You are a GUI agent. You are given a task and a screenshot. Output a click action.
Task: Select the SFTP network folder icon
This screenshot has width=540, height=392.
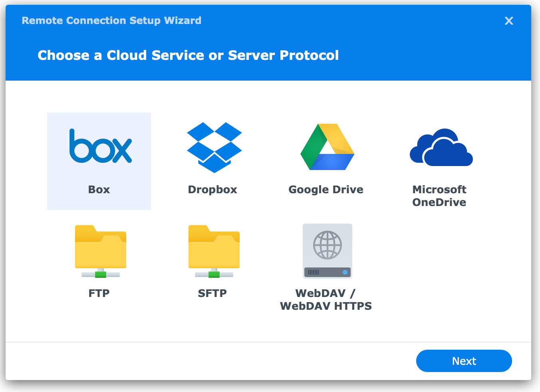(214, 251)
